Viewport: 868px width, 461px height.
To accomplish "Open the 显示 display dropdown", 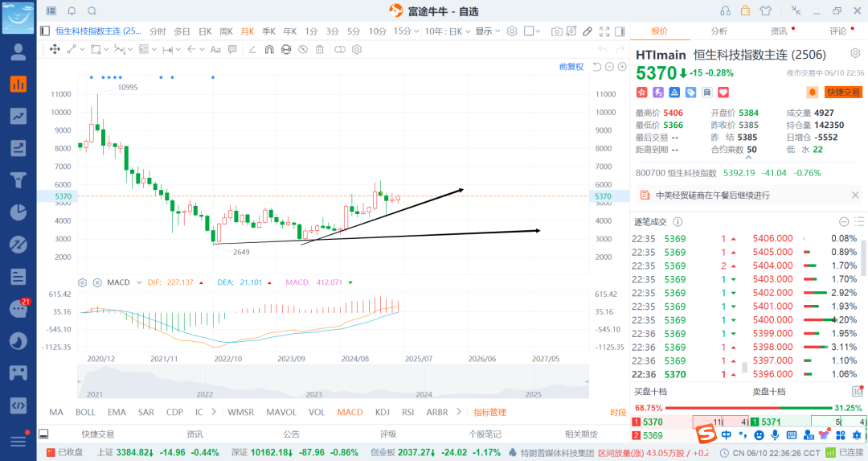I will pyautogui.click(x=488, y=31).
